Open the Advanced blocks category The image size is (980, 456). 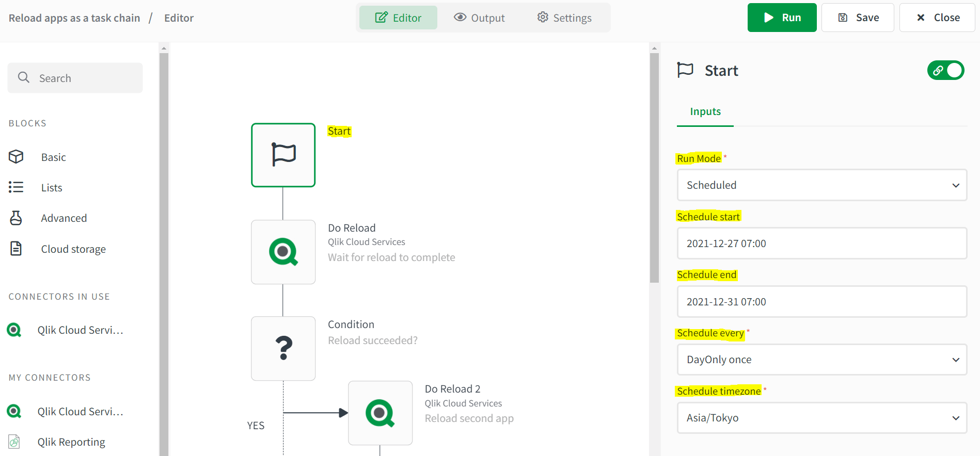(x=64, y=218)
